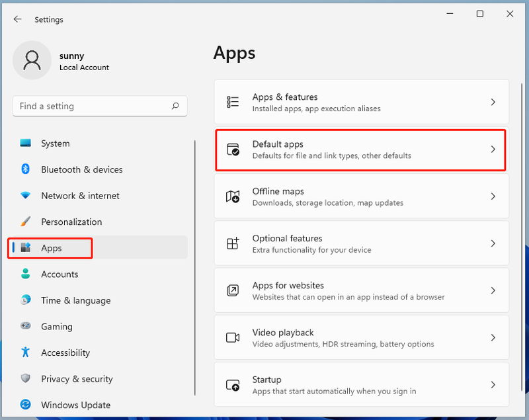The height and width of the screenshot is (420, 529).
Task: Click the Personalization paintbrush icon
Action: point(25,222)
